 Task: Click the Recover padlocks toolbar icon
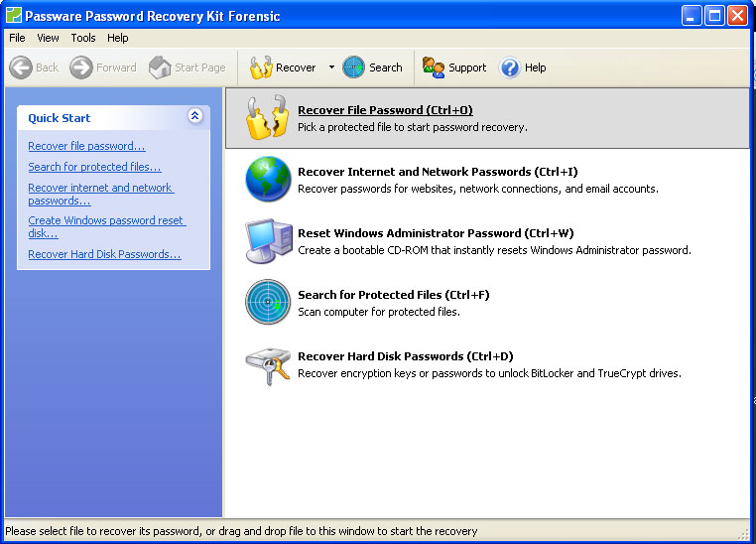261,68
